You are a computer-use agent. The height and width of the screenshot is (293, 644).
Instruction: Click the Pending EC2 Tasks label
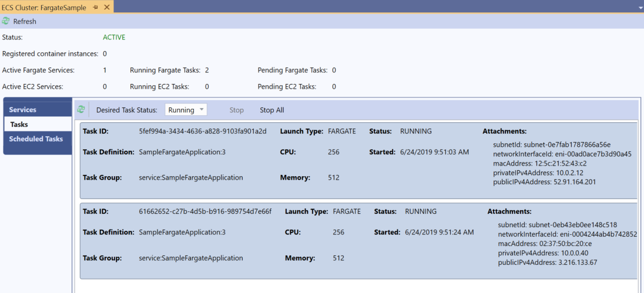tap(287, 86)
